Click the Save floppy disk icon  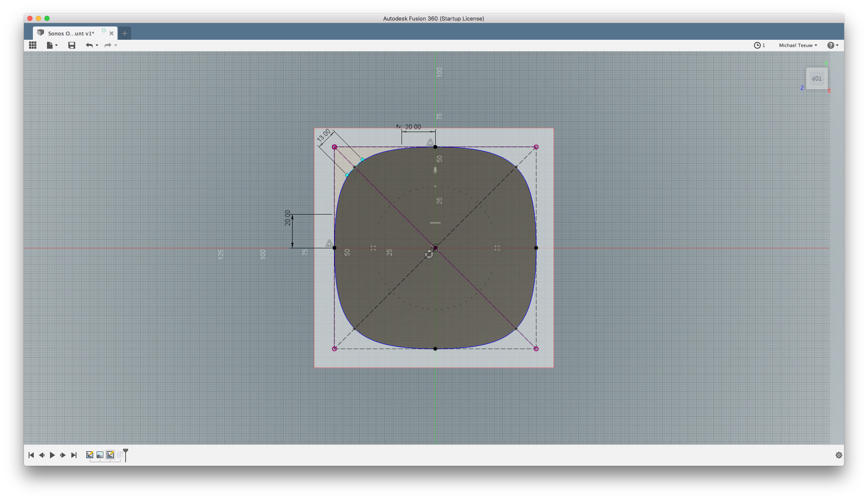(x=72, y=45)
